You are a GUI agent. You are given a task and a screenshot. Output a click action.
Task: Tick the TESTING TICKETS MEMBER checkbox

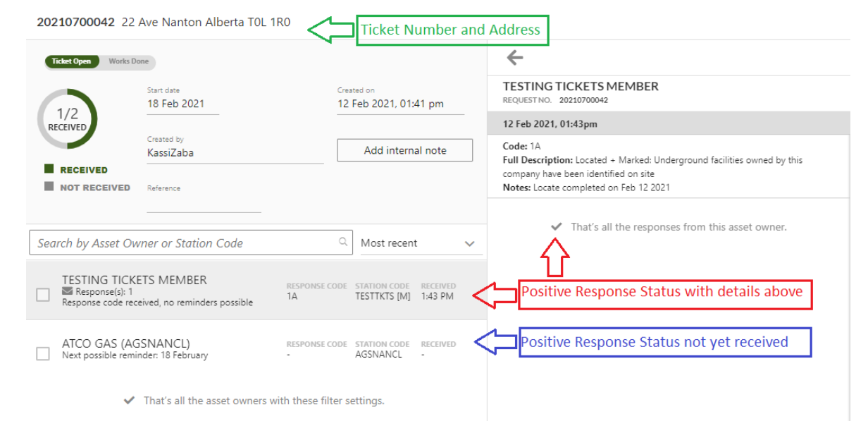tap(43, 295)
